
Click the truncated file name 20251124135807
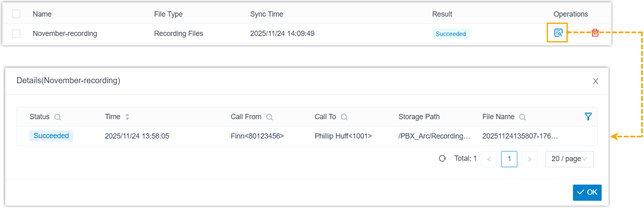pos(520,136)
